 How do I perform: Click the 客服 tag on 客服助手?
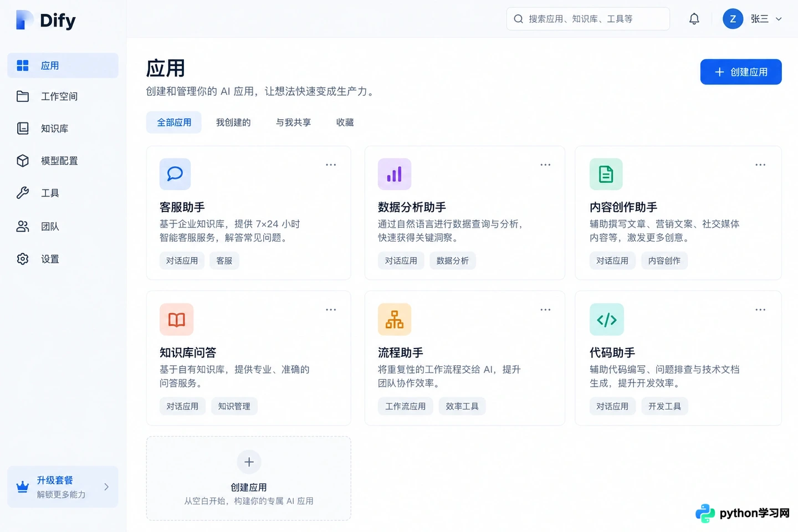(224, 260)
